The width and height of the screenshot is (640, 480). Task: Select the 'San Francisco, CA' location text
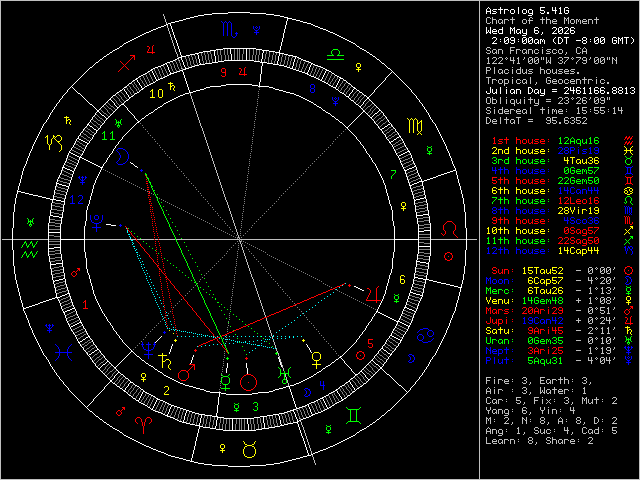536,51
